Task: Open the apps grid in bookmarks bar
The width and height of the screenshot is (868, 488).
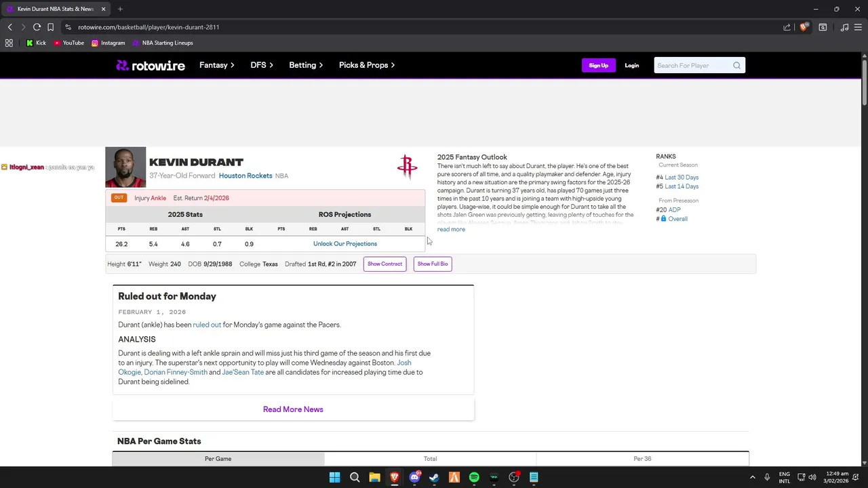Action: point(9,43)
